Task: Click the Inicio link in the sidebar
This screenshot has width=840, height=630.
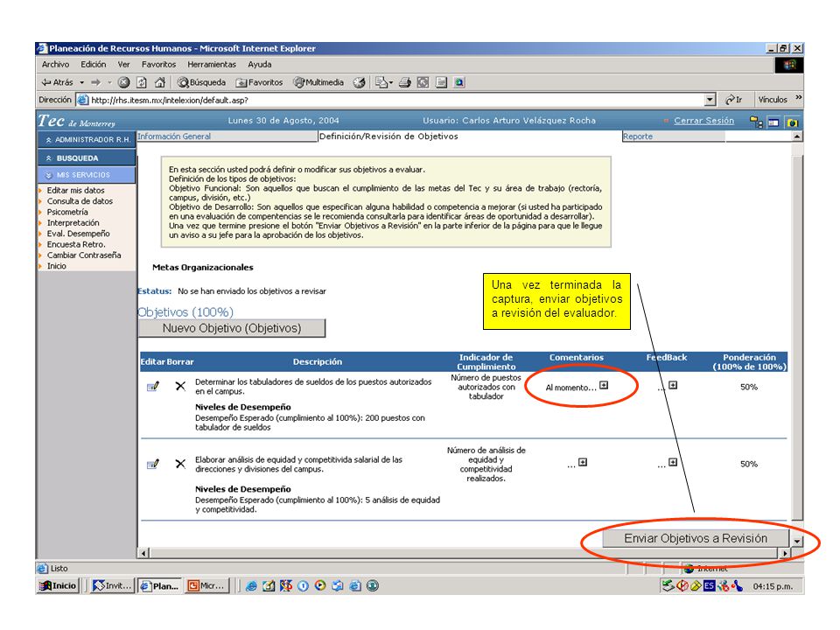Action: pos(56,266)
